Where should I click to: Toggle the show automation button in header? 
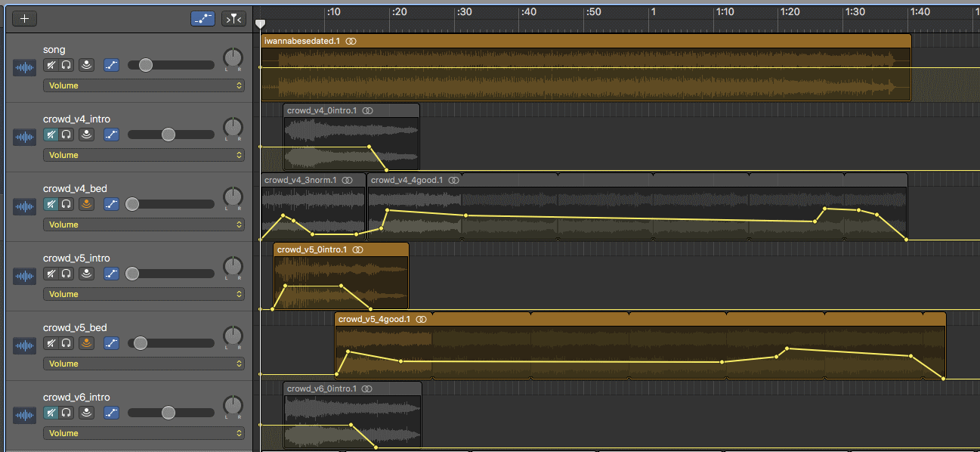click(x=202, y=19)
